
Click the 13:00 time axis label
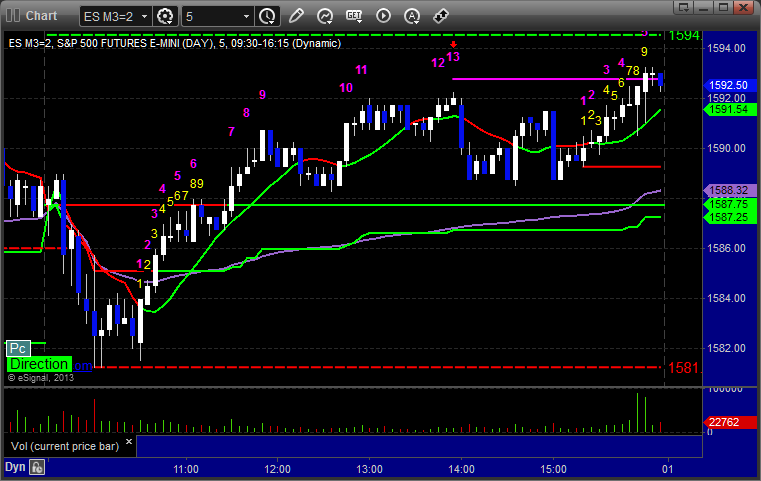point(369,469)
